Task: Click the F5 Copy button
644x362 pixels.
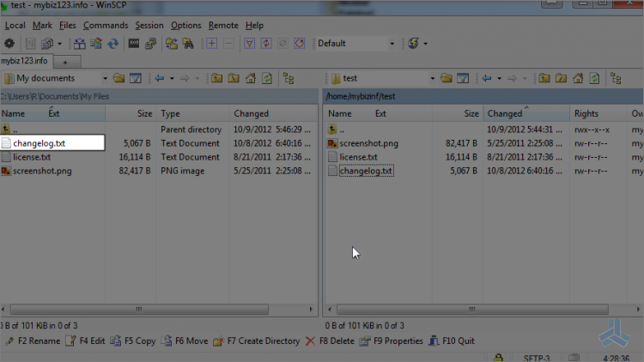Action: pos(133,341)
